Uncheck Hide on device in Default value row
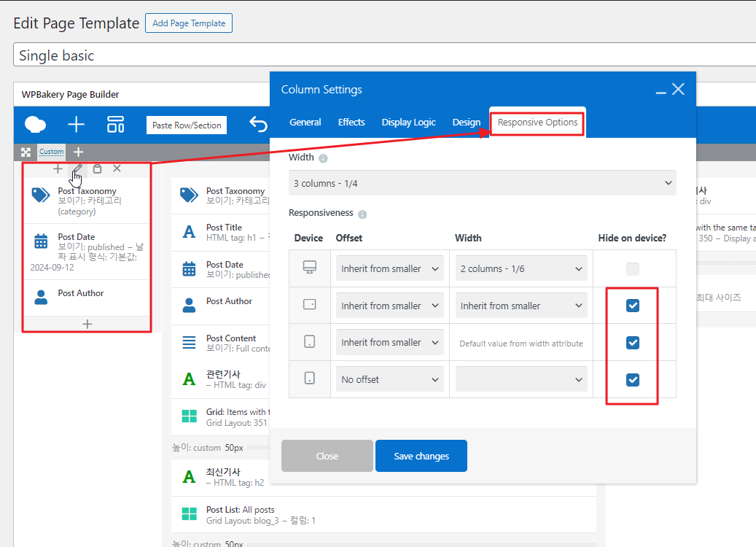This screenshot has height=547, width=756. click(x=633, y=343)
